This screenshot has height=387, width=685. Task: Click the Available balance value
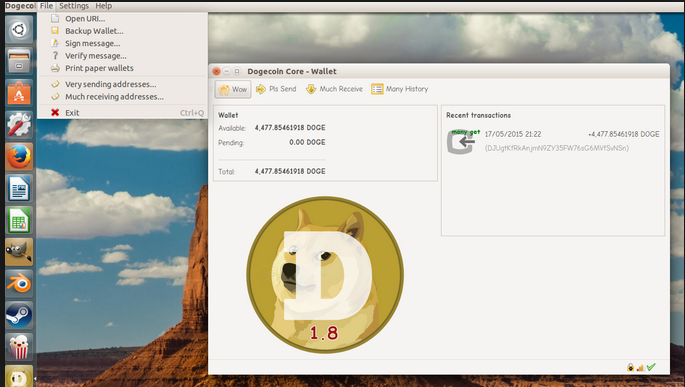tap(290, 128)
